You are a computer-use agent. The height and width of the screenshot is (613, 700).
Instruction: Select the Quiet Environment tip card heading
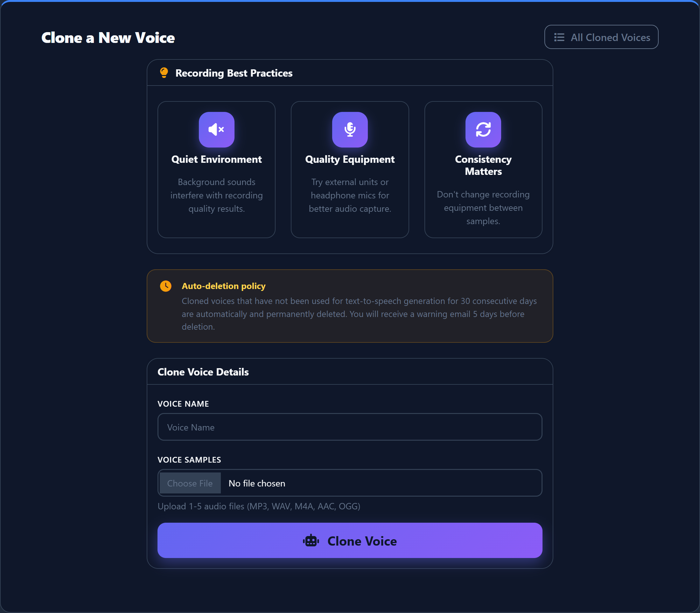[x=216, y=159]
